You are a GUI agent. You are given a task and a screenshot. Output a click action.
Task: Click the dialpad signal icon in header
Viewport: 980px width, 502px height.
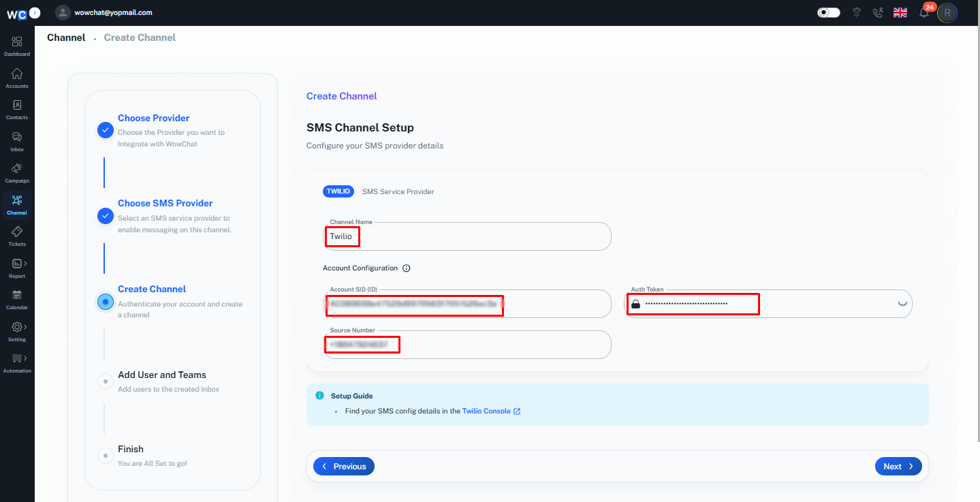(x=857, y=12)
